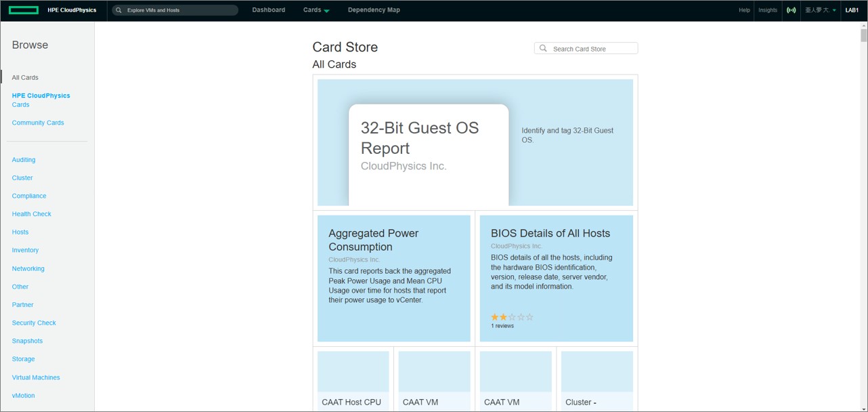Open the Dependency Map page
This screenshot has width=868, height=412.
click(374, 10)
